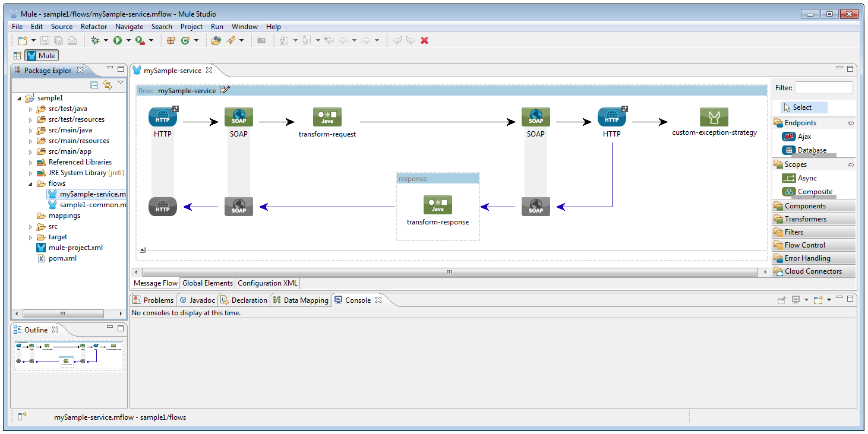
Task: Select pom.xml in Package Explorer
Action: tap(57, 258)
